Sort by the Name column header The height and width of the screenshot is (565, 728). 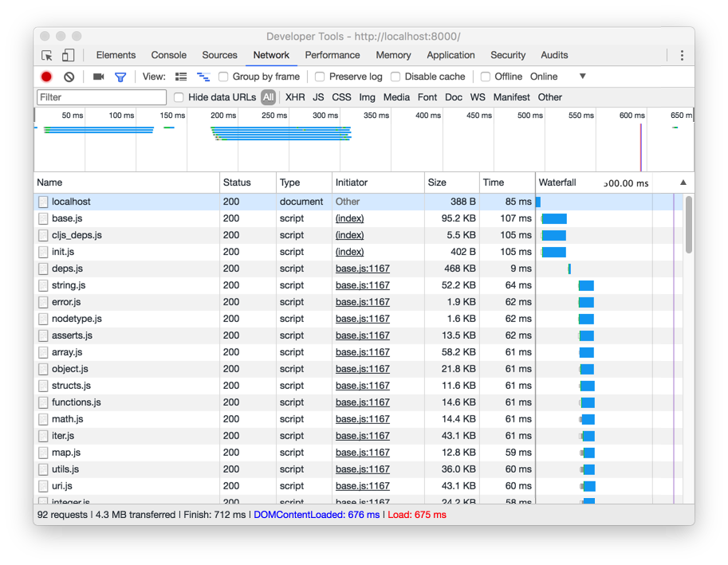click(126, 182)
